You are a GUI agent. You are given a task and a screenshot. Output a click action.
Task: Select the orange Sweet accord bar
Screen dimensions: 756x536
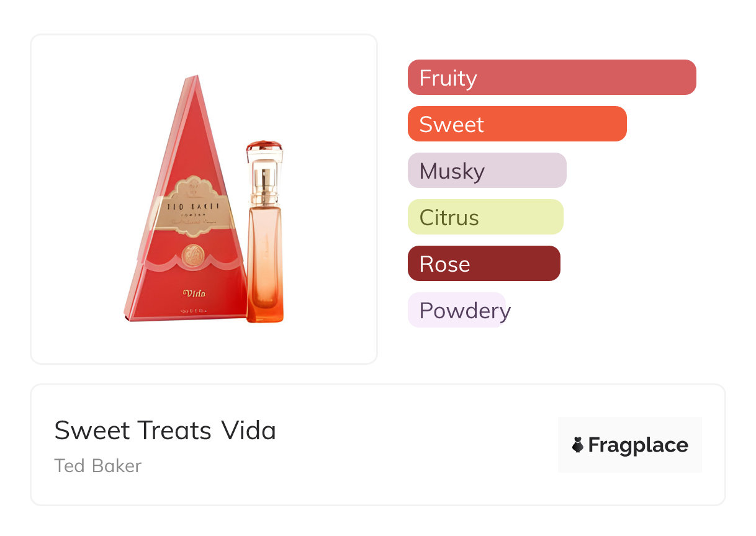click(516, 124)
